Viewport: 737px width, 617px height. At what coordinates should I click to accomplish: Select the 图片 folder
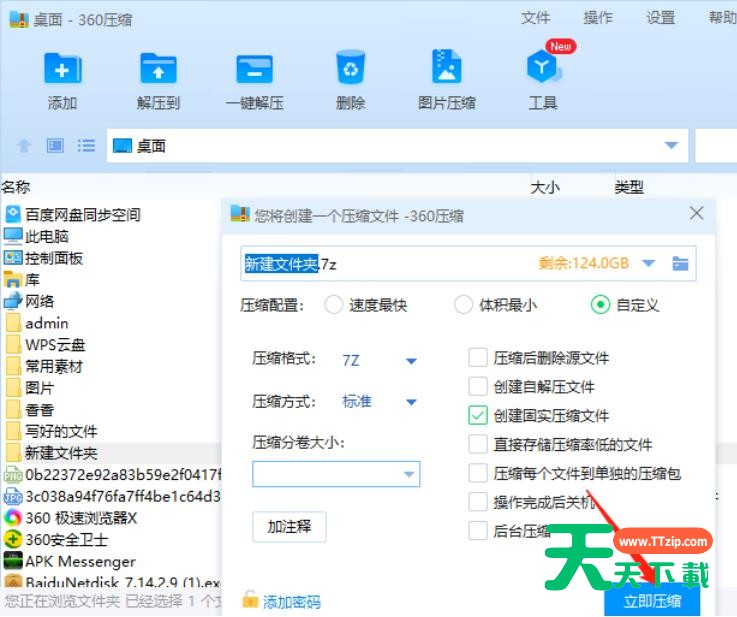pos(29,388)
